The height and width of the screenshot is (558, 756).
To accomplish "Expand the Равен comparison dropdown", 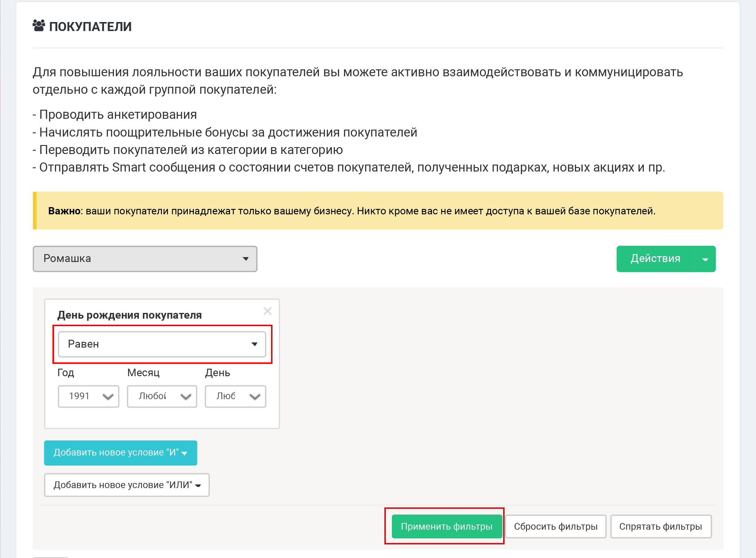I will [162, 344].
